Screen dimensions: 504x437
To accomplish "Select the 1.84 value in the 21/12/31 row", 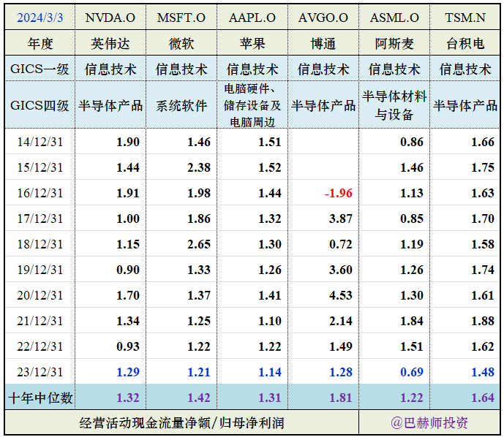I will click(x=412, y=321).
